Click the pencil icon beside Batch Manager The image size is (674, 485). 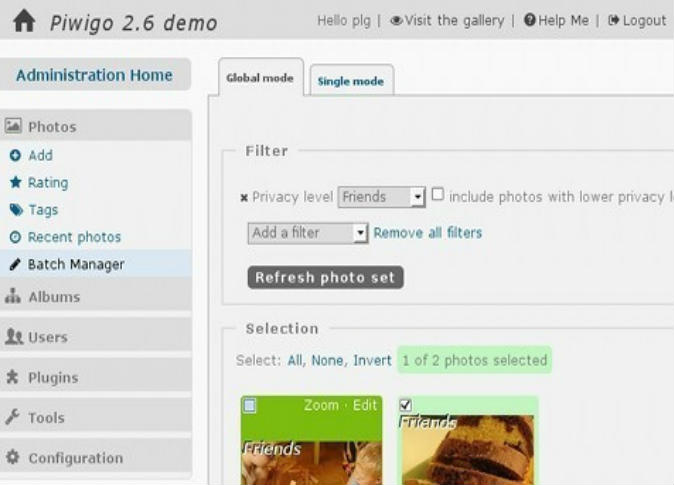click(x=15, y=264)
